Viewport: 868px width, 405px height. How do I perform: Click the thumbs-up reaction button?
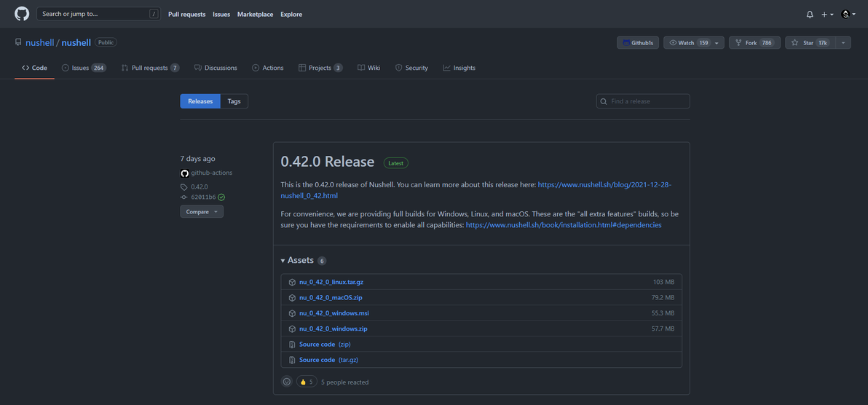coord(307,382)
